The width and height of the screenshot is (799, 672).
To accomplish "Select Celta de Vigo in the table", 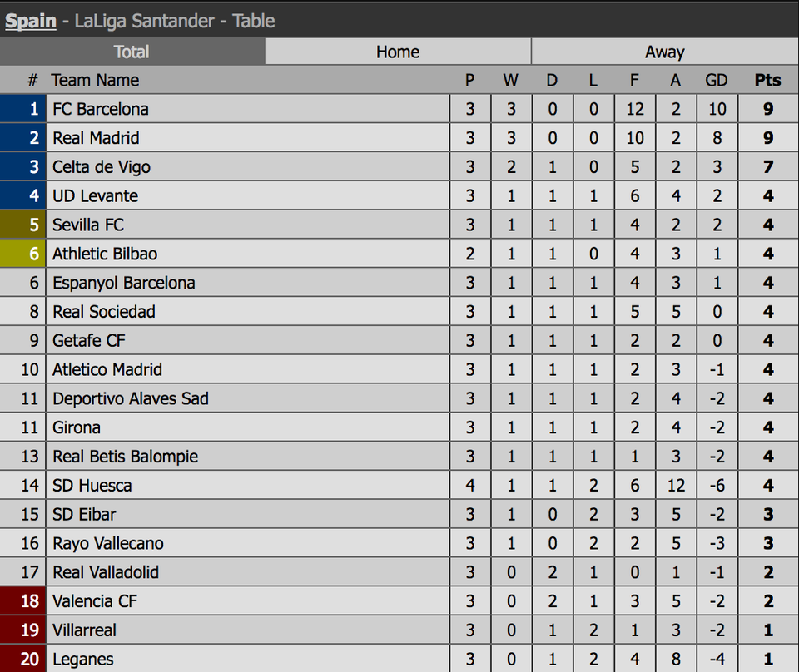I will [x=102, y=167].
